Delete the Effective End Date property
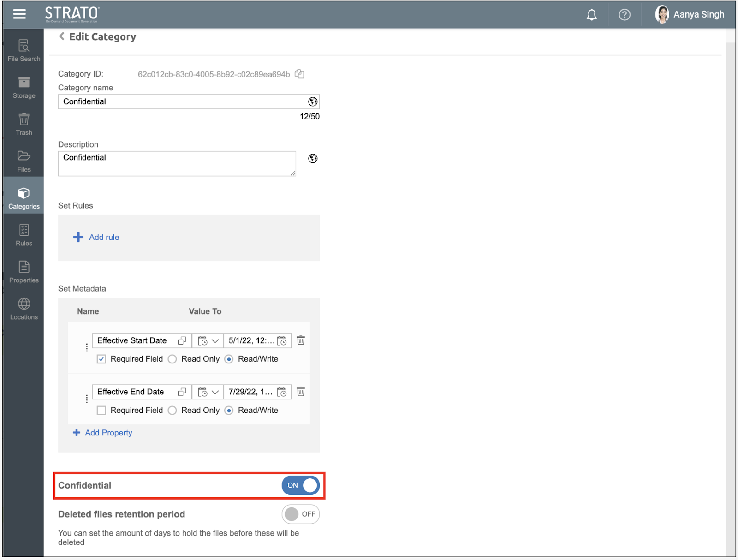 [x=301, y=392]
